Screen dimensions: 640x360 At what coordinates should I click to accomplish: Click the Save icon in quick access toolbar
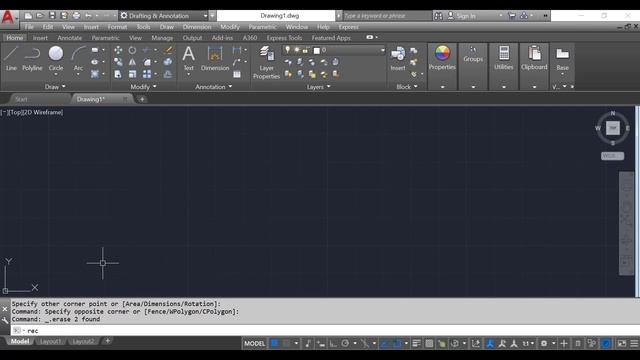coord(52,16)
